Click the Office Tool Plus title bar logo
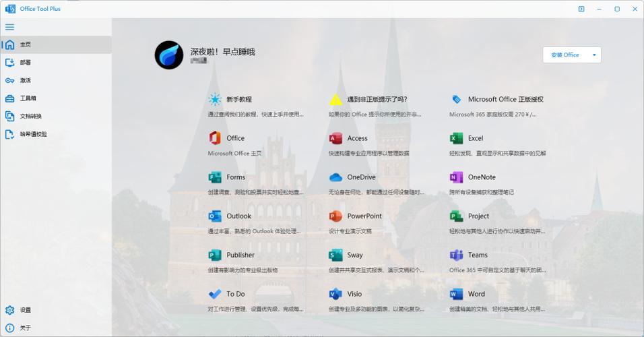This screenshot has width=644, height=337. 10,9
